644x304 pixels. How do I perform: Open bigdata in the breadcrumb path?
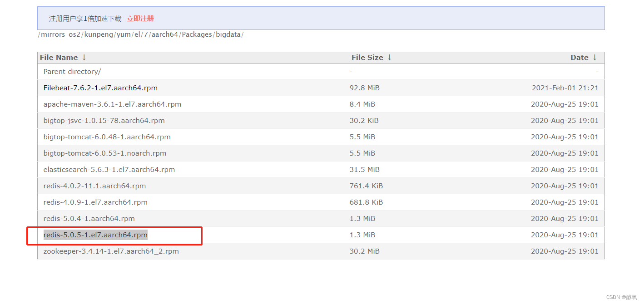coord(228,34)
